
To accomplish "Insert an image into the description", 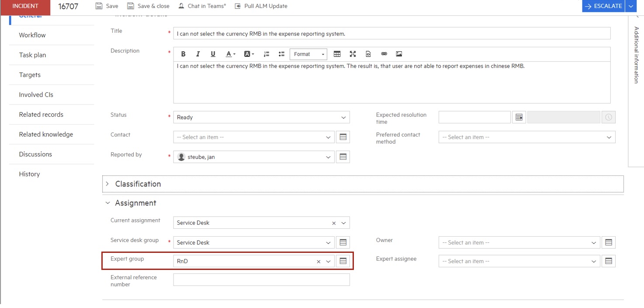I will click(398, 53).
